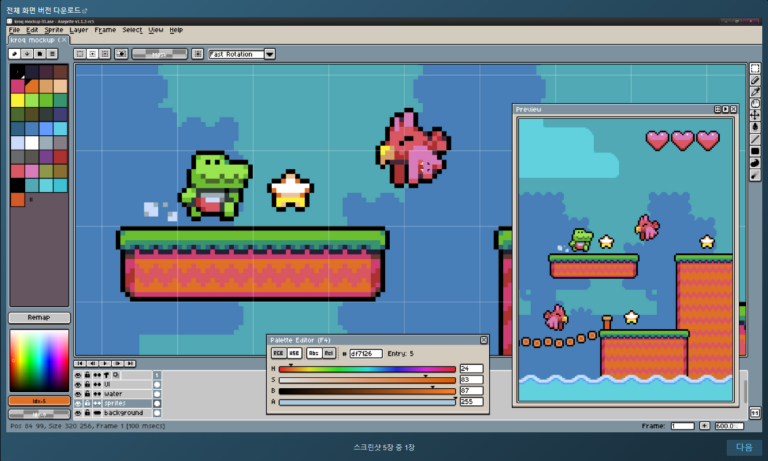The height and width of the screenshot is (461, 768).
Task: Open the Layer menu
Action: (79, 30)
